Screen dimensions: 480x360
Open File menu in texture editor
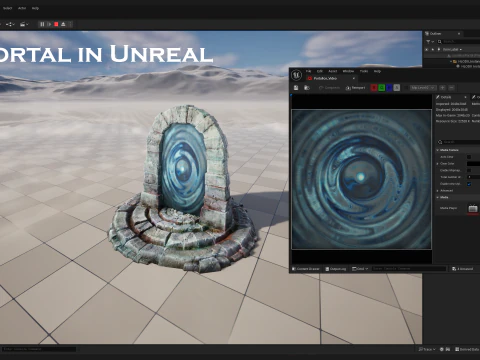coord(309,71)
